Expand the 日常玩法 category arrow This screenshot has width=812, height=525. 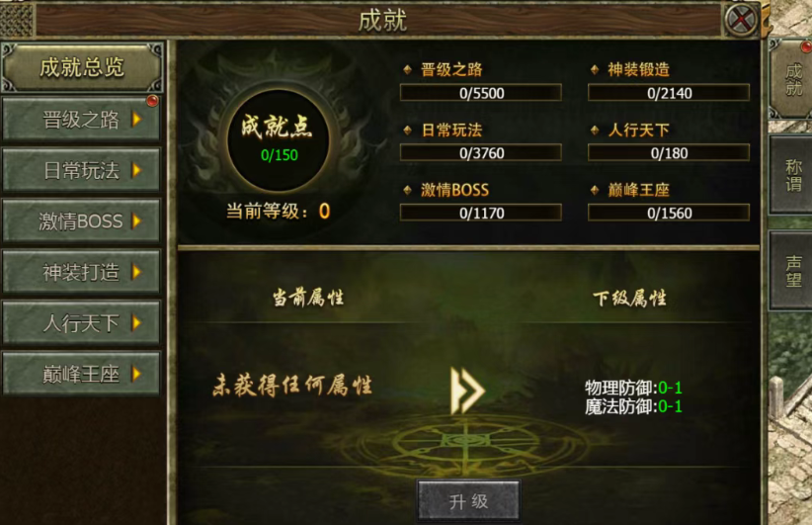click(136, 170)
